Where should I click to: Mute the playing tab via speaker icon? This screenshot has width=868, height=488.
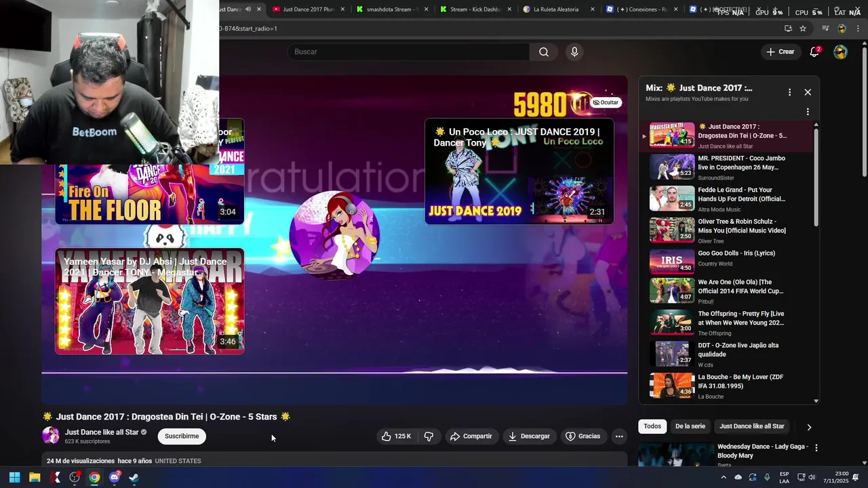pyautogui.click(x=248, y=9)
